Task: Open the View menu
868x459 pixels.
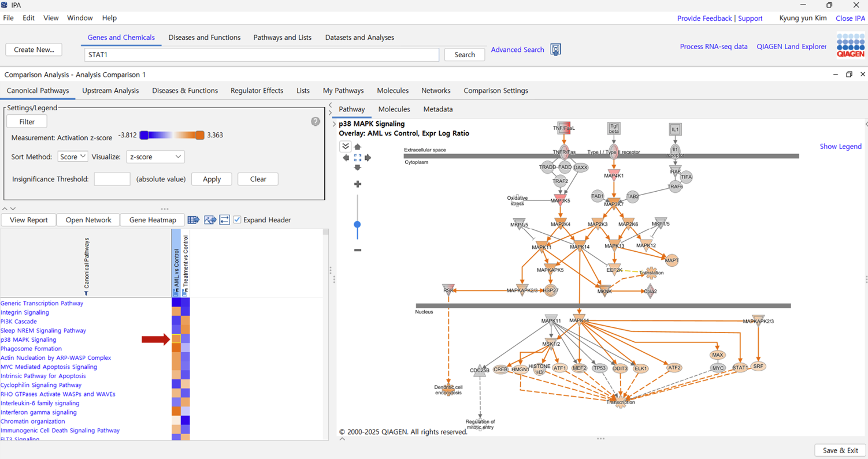Action: tap(51, 18)
